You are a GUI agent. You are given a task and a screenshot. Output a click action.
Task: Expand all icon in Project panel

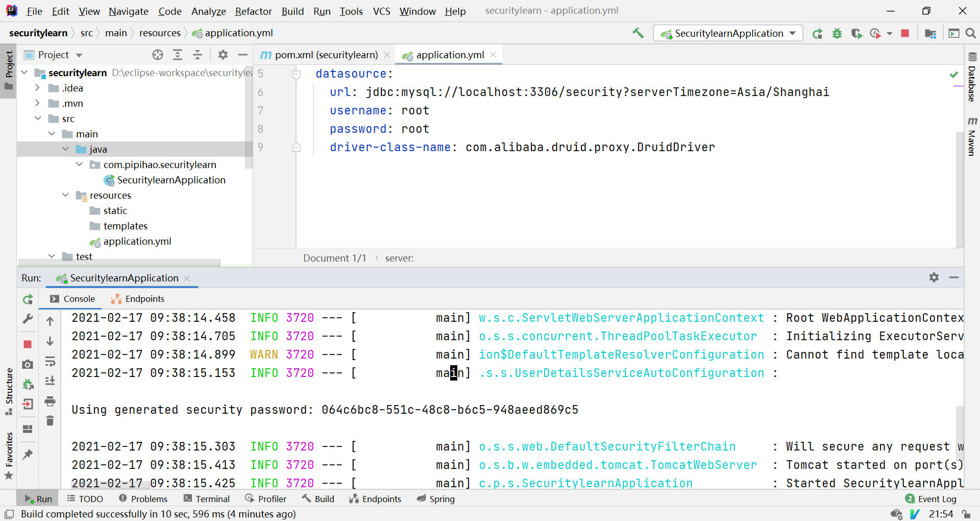[178, 55]
